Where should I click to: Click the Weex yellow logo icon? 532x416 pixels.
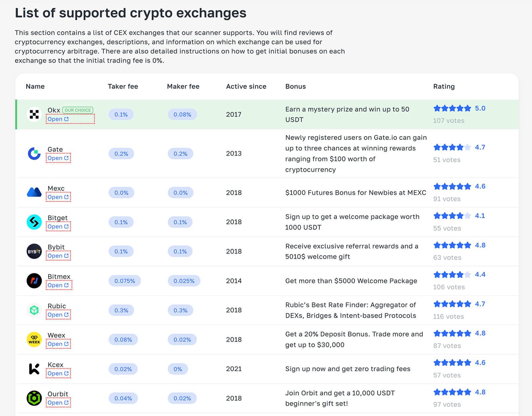tap(34, 340)
